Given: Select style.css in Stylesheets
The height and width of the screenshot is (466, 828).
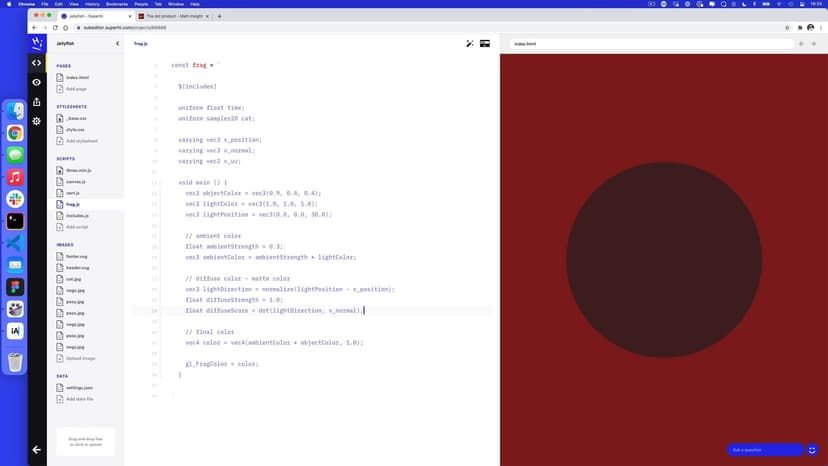Looking at the screenshot, I should pos(76,129).
